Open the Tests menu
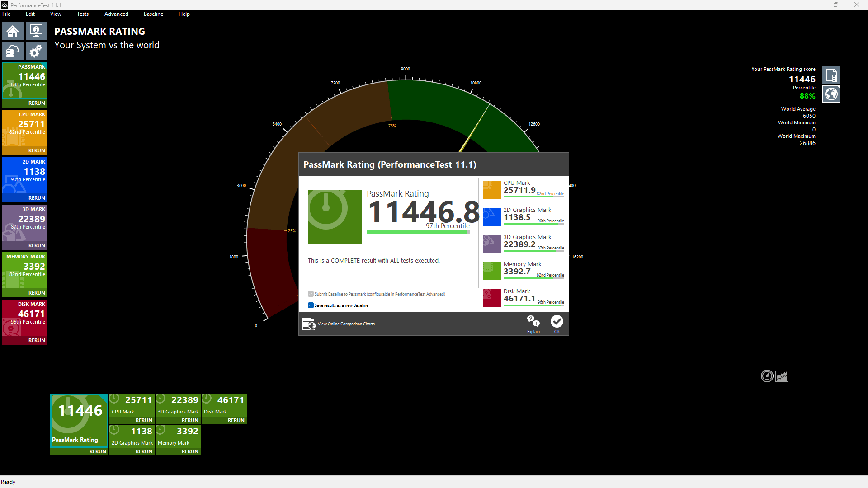The image size is (868, 488). [x=83, y=14]
